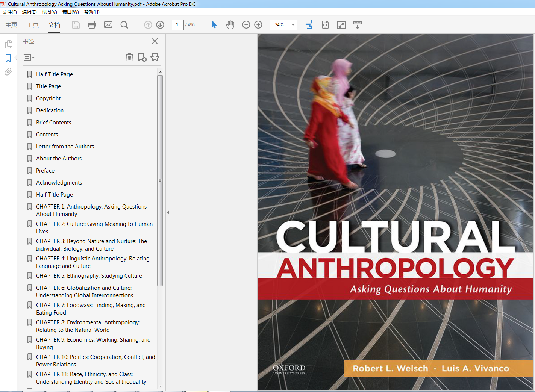
Task: Jump to CHAPTER 11: Race, Ethnicity bookmark
Action: coord(91,378)
